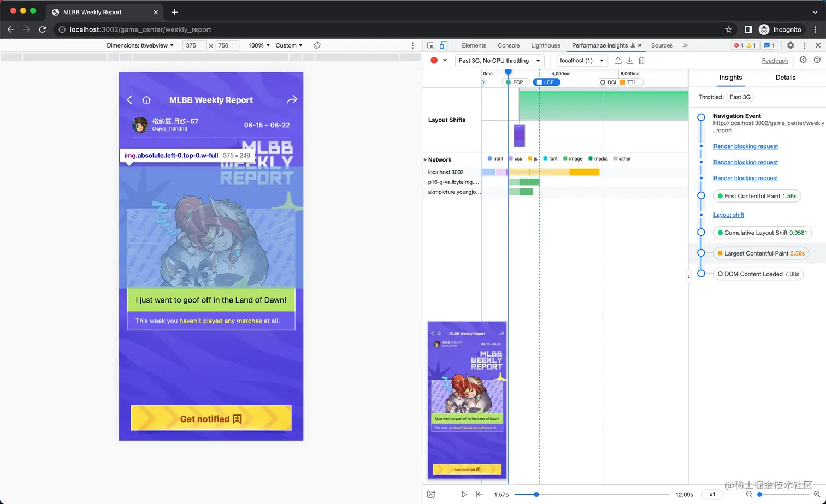Play the recording
826x504 pixels.
coord(464,494)
